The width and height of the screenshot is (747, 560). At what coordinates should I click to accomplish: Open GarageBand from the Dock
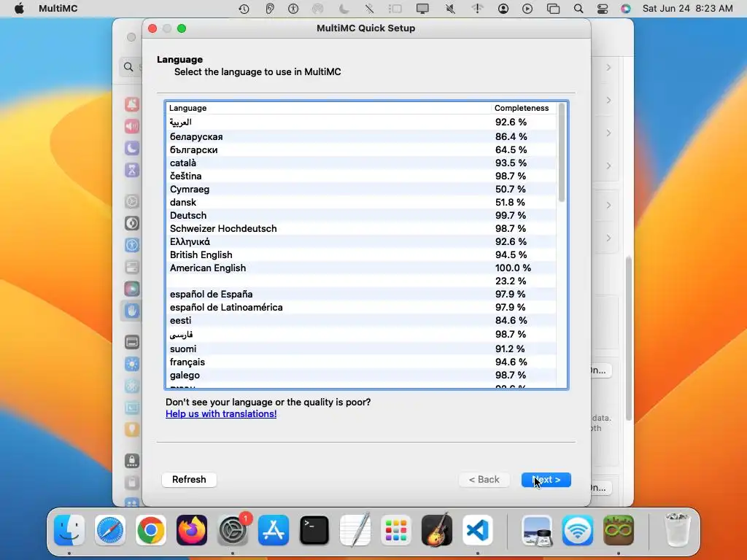click(437, 530)
